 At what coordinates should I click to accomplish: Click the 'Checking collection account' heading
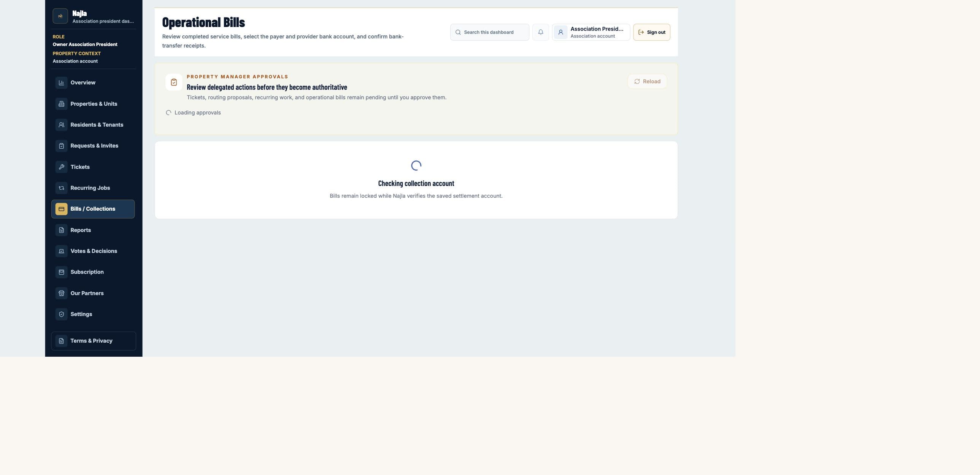pyautogui.click(x=416, y=183)
